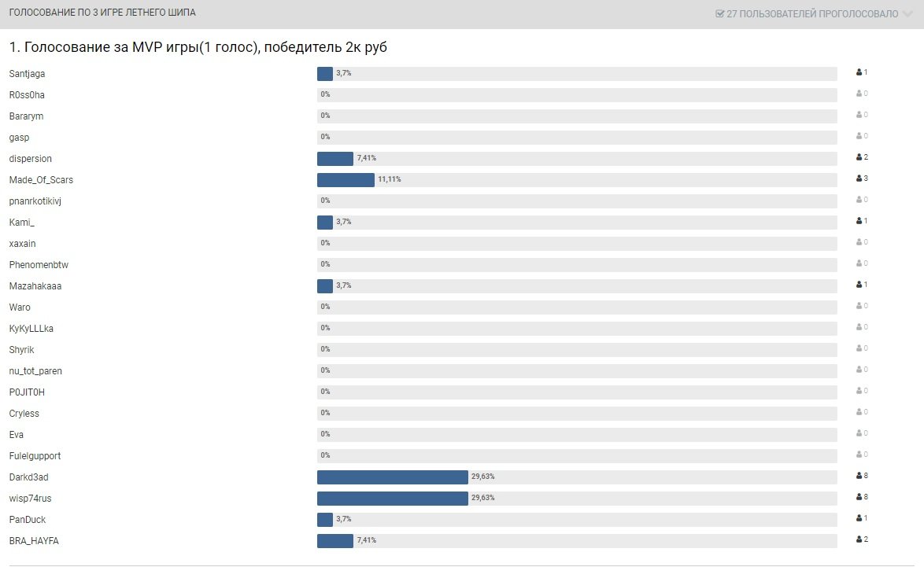Click voter icon next to Santjaga

[x=859, y=72]
